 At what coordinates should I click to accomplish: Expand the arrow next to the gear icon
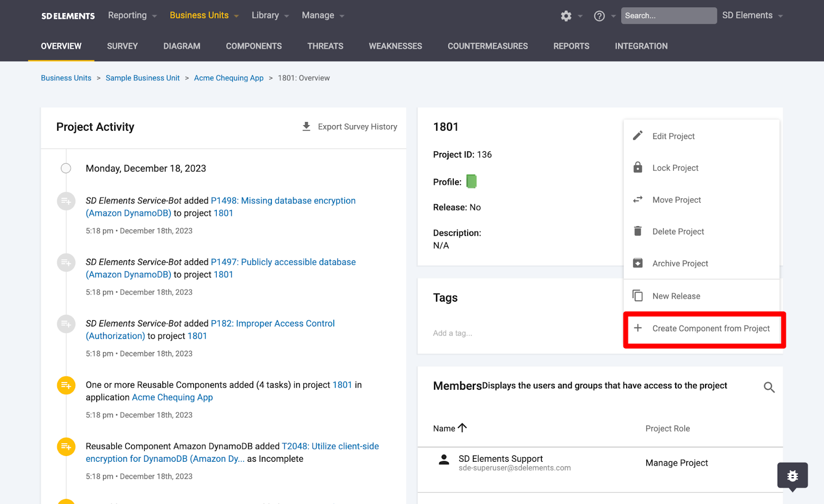click(x=580, y=16)
